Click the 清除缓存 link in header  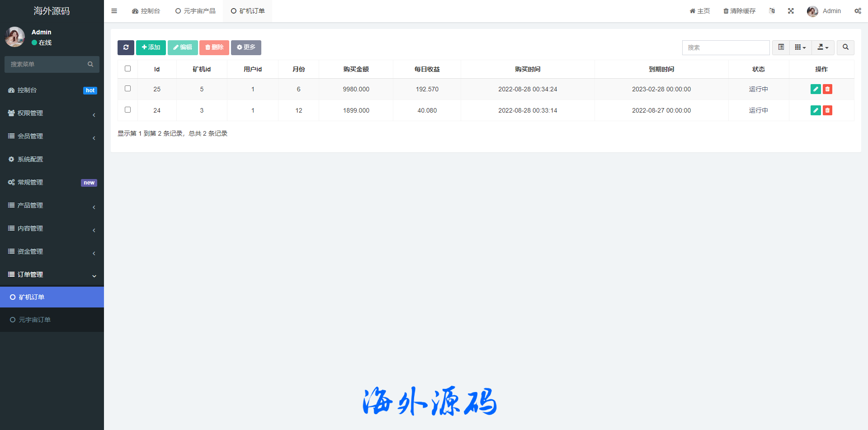point(739,11)
